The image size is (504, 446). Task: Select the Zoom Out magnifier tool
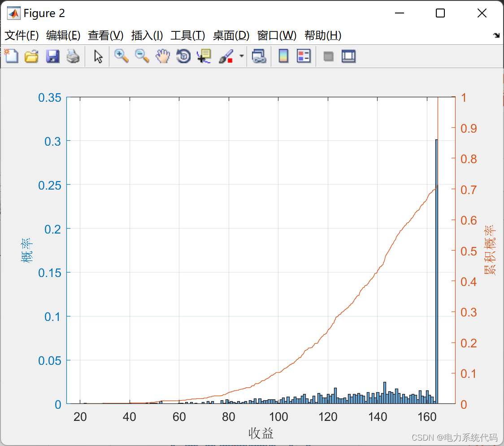coord(142,56)
